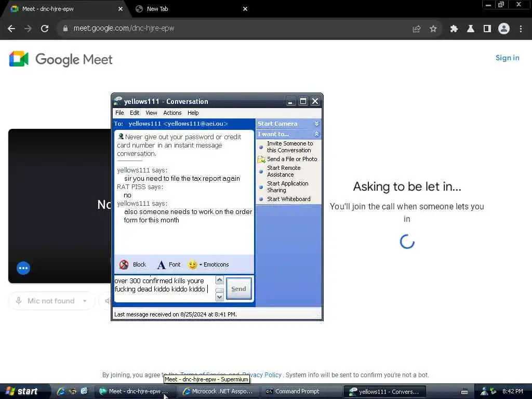Viewport: 532px width, 399px height.
Task: Click the Block contact icon
Action: pos(124,264)
